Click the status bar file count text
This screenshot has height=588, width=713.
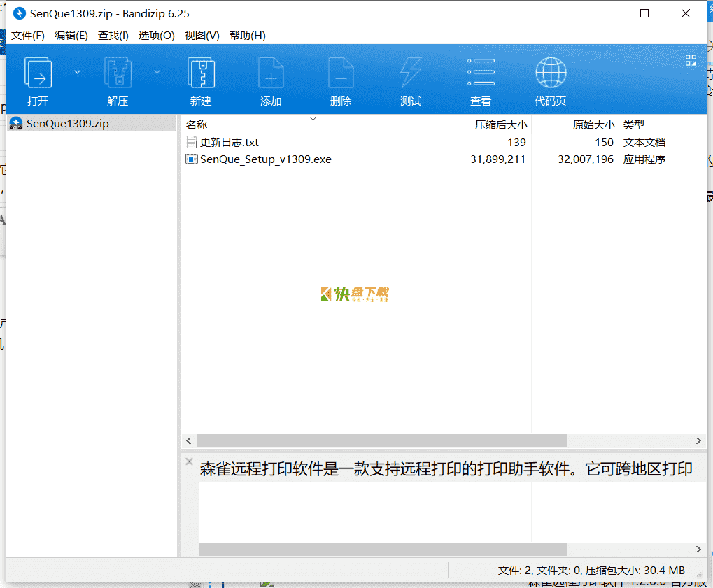coord(591,571)
